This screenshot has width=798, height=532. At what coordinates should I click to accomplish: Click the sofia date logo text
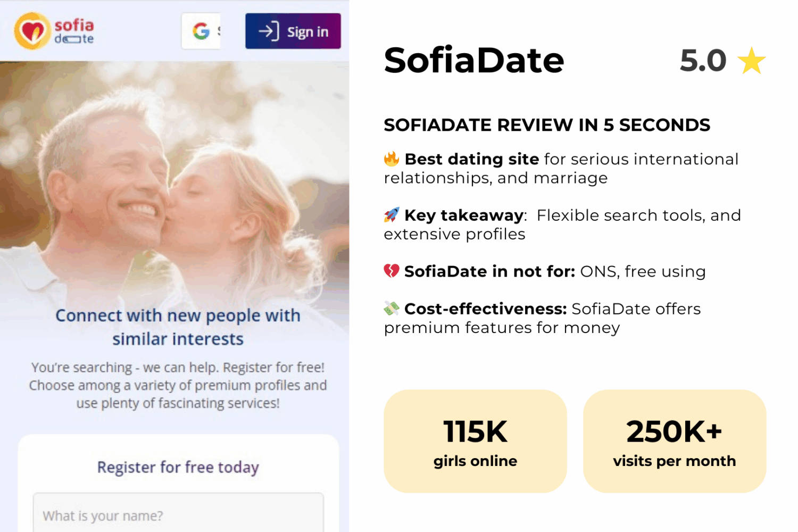(x=74, y=31)
